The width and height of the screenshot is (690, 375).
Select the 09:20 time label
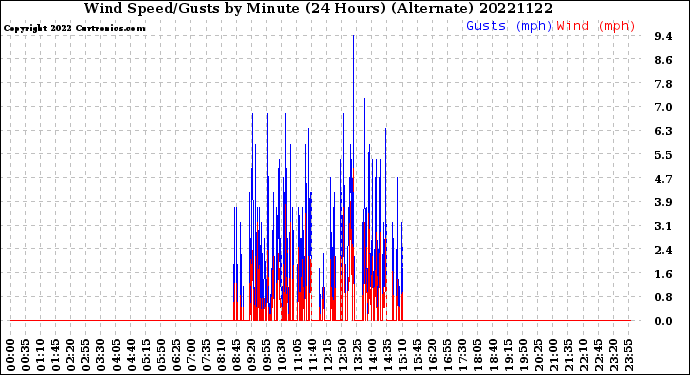coord(251,355)
